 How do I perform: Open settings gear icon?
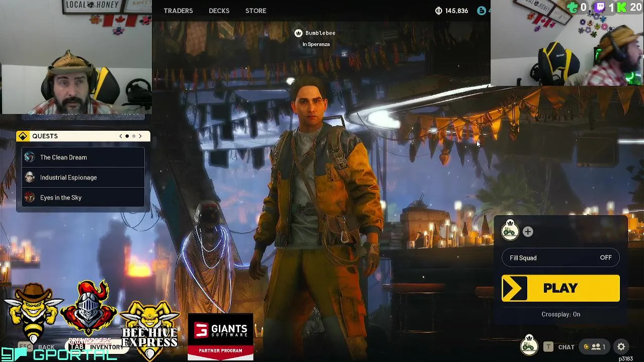pos(621,347)
